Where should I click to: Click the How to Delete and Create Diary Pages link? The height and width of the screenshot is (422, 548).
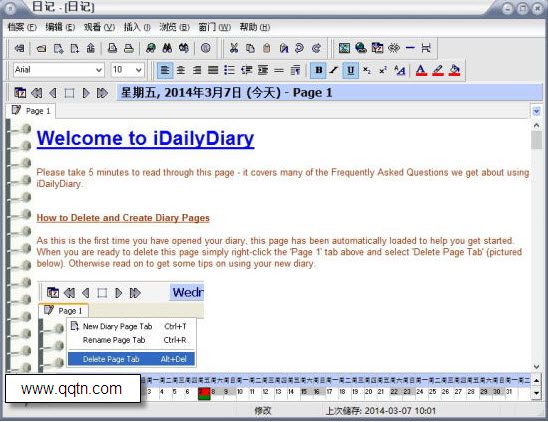click(123, 218)
